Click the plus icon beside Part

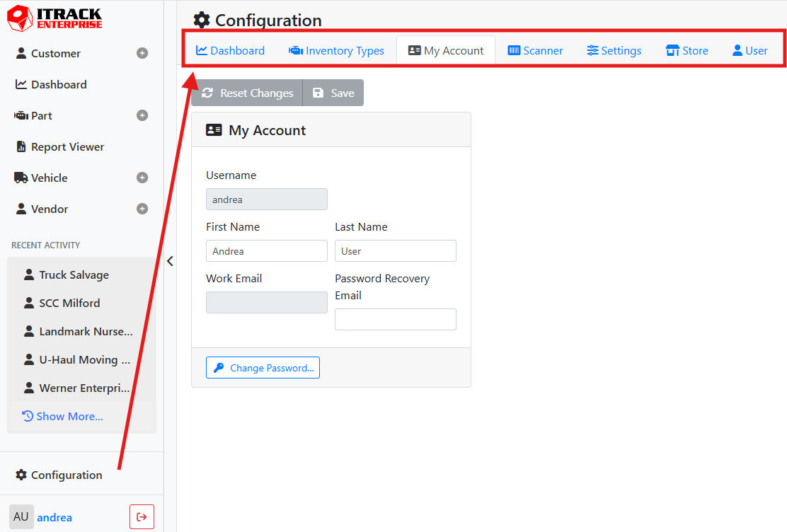[142, 115]
